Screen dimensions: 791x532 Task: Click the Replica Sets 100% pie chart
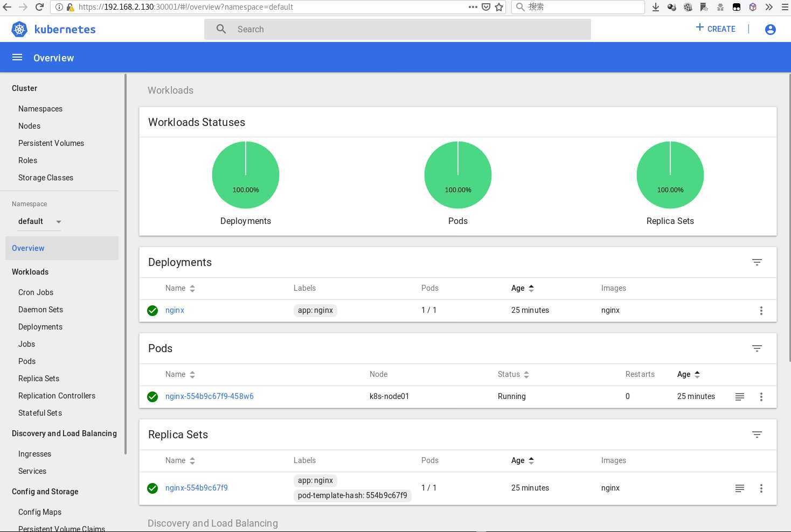coord(670,174)
